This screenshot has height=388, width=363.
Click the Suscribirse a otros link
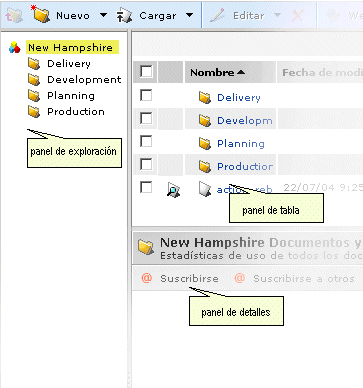(304, 278)
